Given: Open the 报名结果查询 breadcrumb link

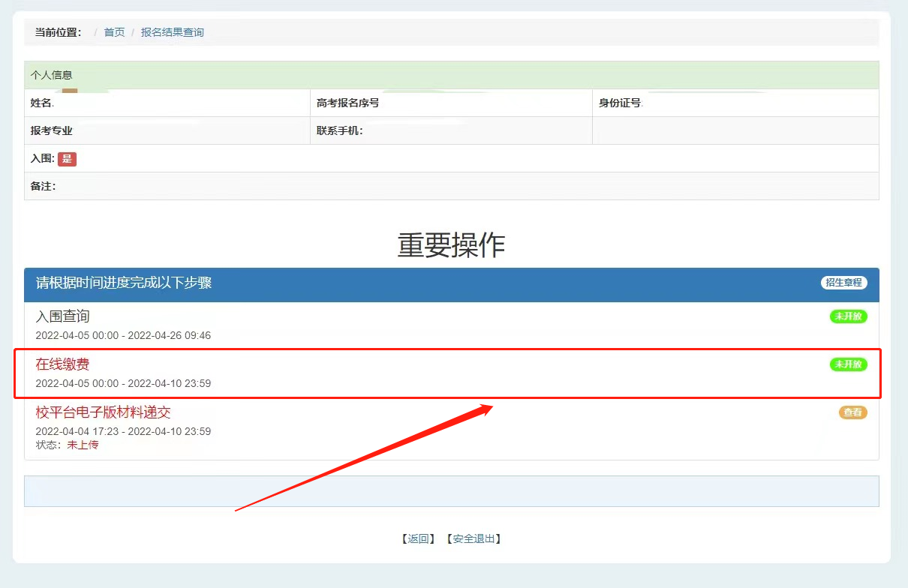Looking at the screenshot, I should [172, 32].
